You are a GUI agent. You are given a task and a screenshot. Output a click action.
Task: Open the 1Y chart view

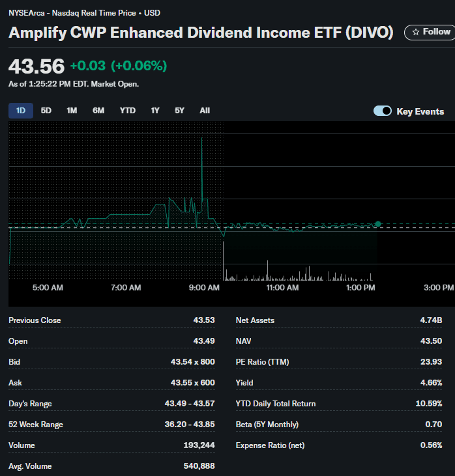(155, 111)
